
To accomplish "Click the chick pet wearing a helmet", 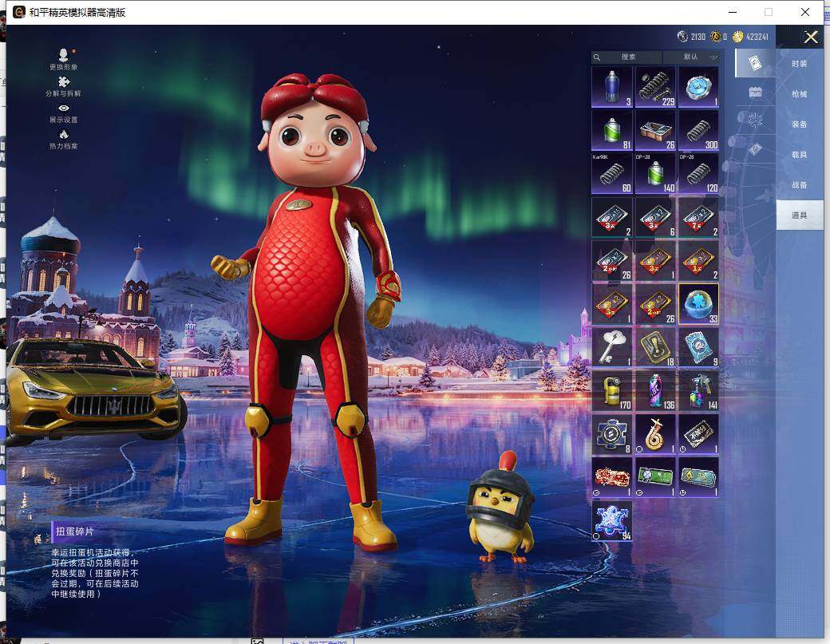I will pos(500,508).
